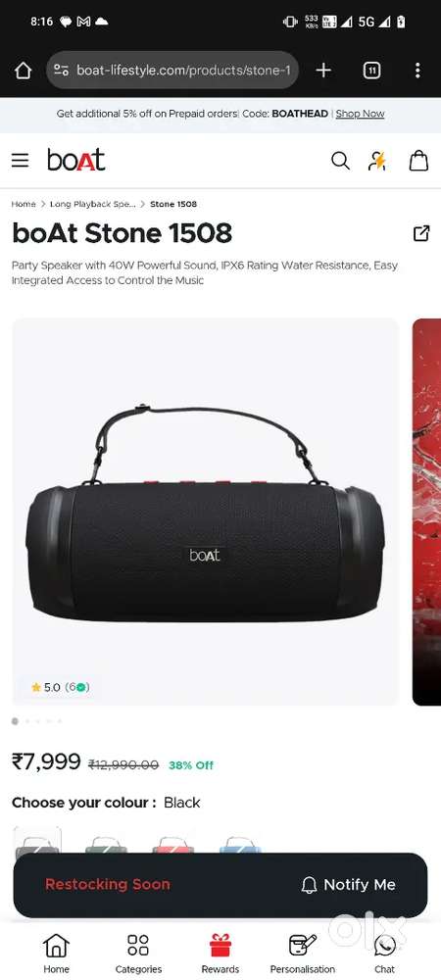Tap the search magnifier icon
This screenshot has width=441, height=980.
340,161
